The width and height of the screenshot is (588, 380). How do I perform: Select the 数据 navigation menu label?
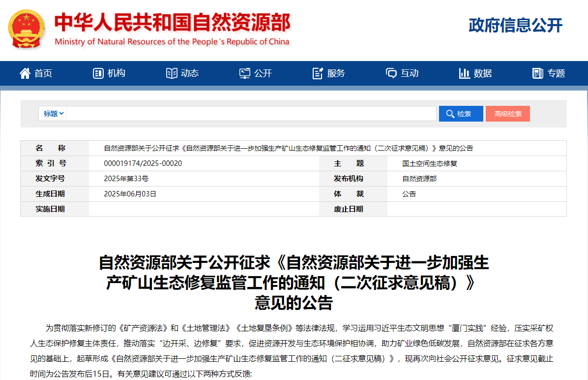[483, 73]
